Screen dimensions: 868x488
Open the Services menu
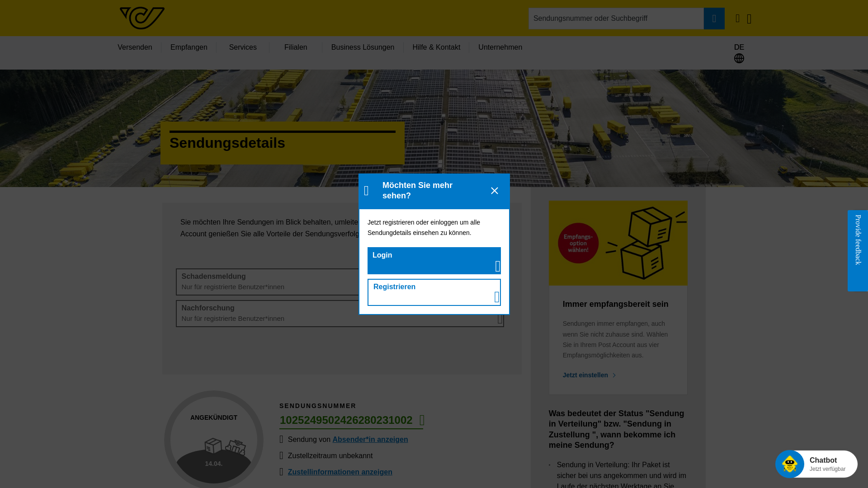[243, 47]
